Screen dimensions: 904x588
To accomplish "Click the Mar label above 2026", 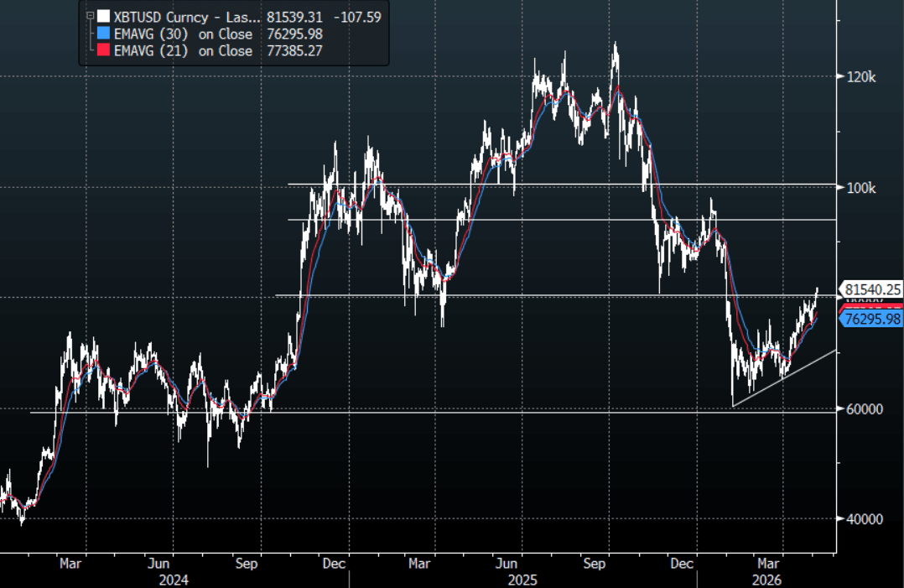I will coord(768,563).
